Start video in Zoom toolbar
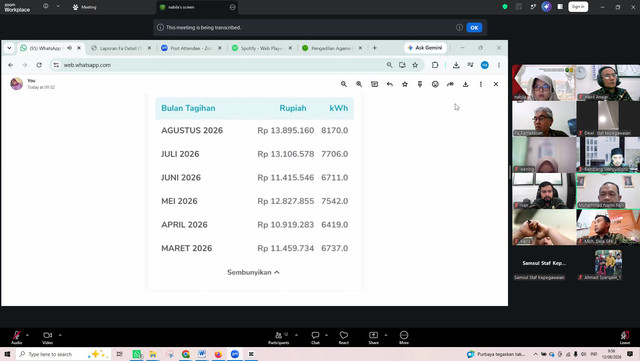This screenshot has width=640, height=361. 47,337
